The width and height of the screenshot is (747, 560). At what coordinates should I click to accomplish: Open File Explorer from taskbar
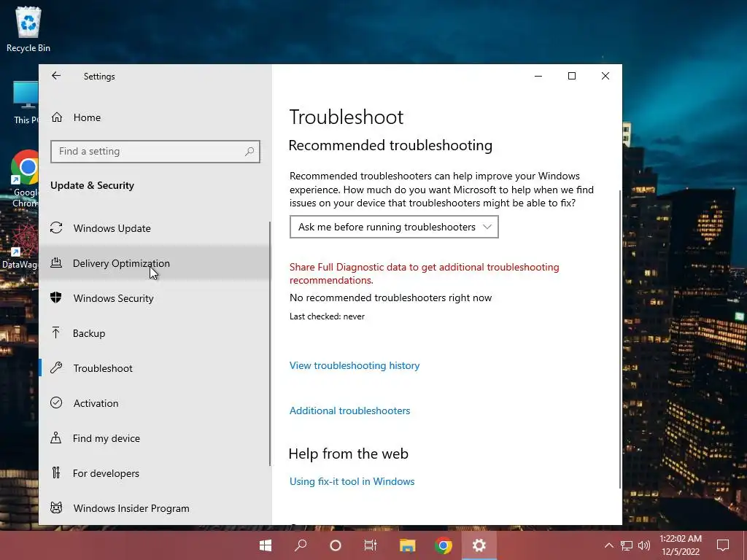pyautogui.click(x=407, y=545)
